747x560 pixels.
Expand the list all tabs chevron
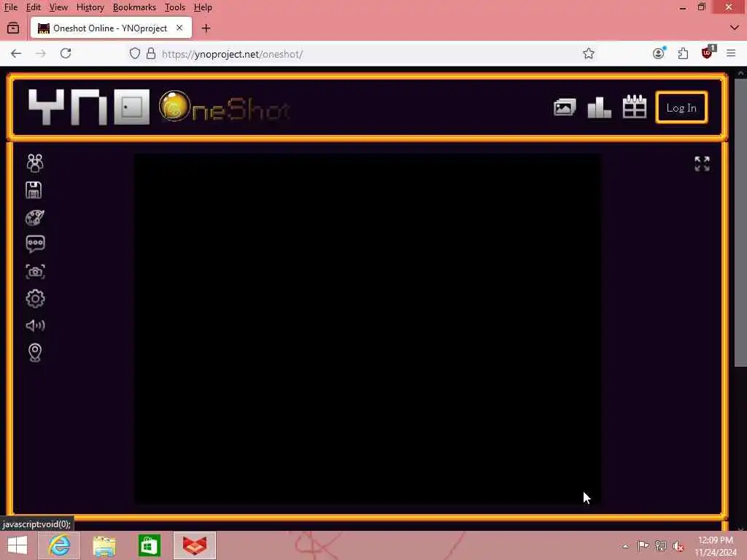tap(734, 28)
